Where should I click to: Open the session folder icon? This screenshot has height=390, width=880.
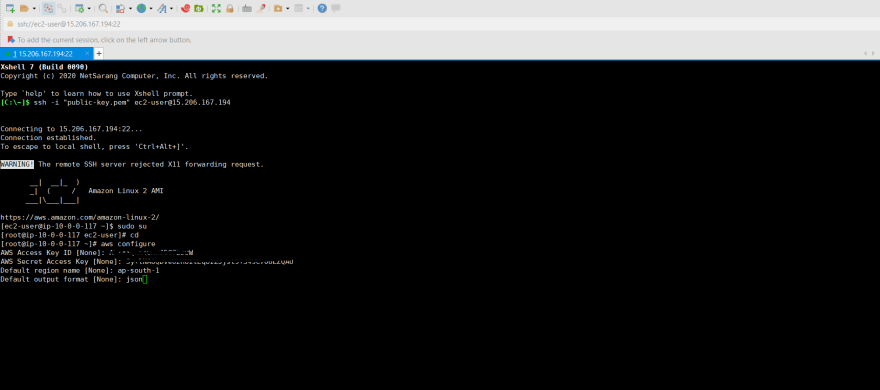(24, 8)
